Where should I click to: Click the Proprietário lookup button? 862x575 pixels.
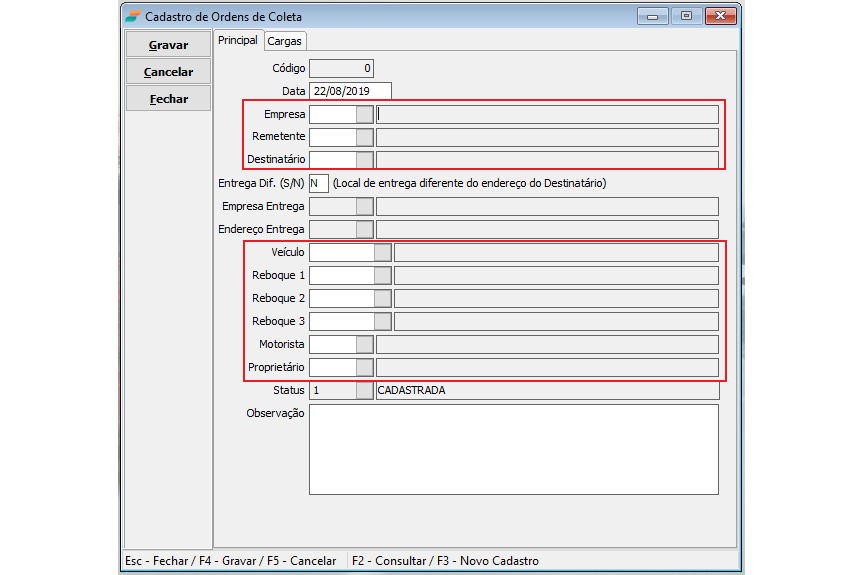coord(365,367)
